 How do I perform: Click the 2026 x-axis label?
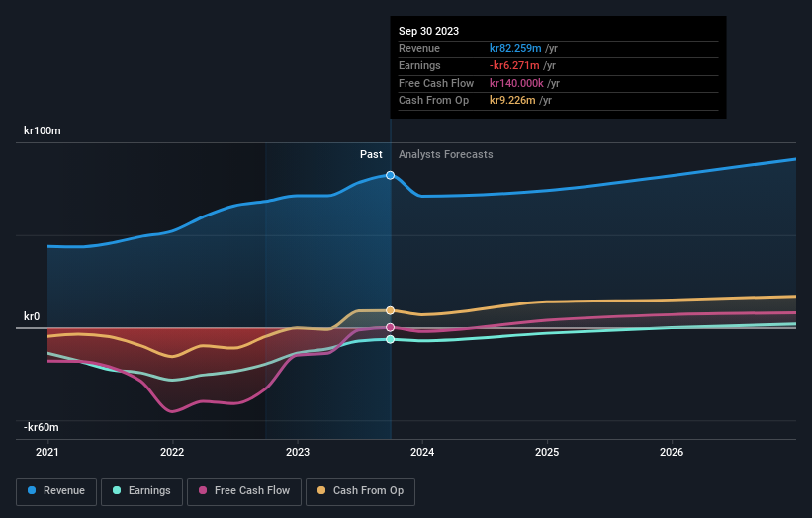(672, 452)
